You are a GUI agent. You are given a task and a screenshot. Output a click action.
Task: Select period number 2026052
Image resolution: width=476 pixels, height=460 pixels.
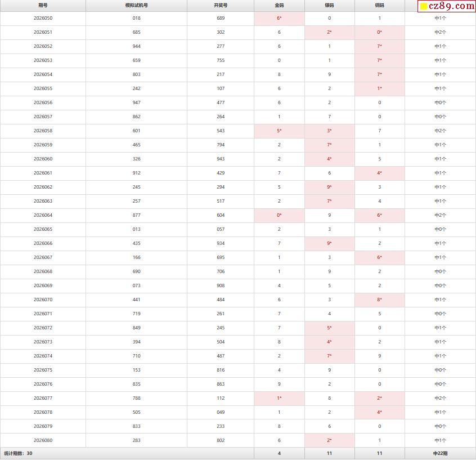43,46
